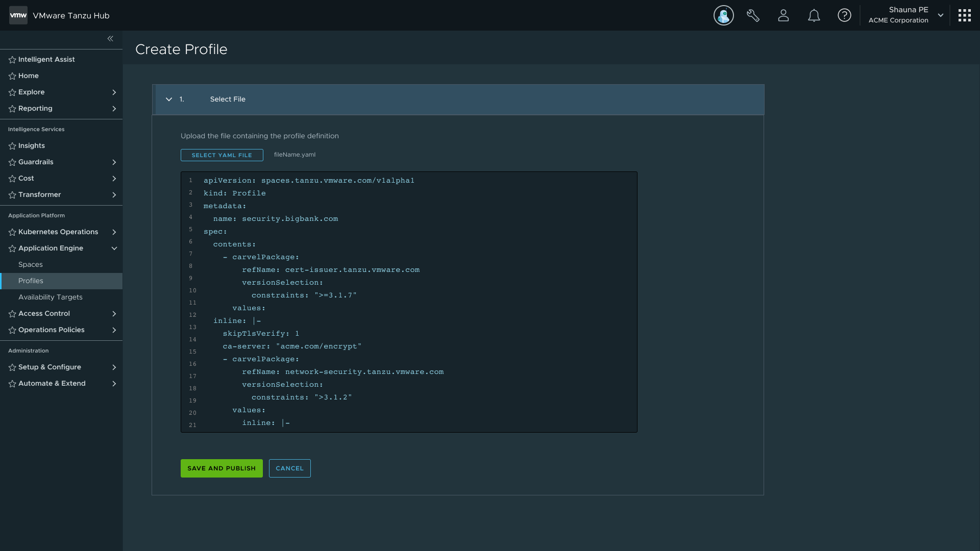Open Intelligent Assist page

pos(46,60)
